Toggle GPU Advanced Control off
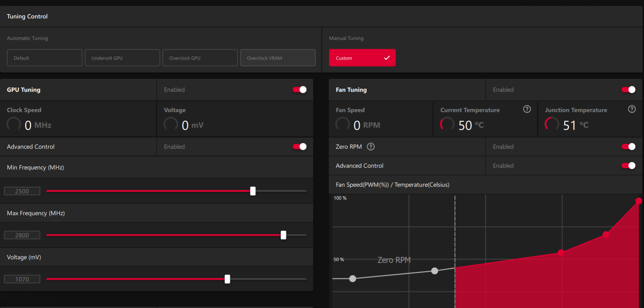This screenshot has height=308, width=644. click(299, 147)
